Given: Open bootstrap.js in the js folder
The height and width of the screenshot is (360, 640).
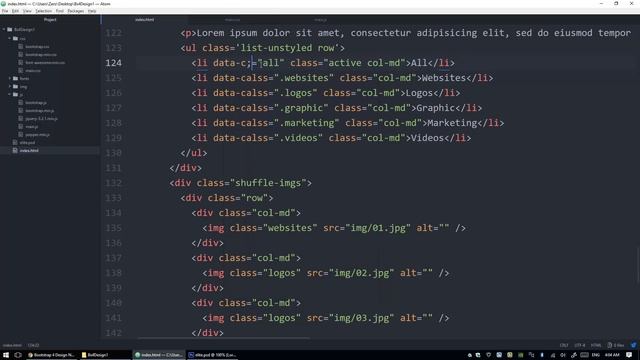Looking at the screenshot, I should click(x=36, y=102).
